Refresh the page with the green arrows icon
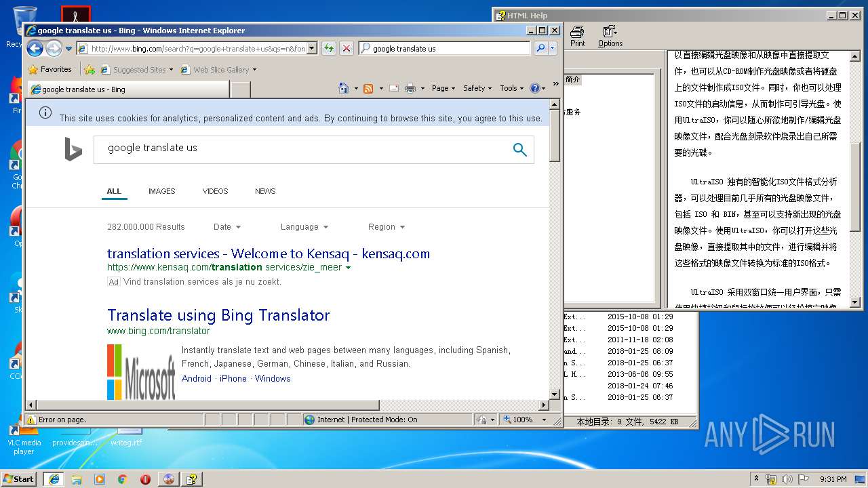Screen dimensions: 868x488 pyautogui.click(x=329, y=48)
